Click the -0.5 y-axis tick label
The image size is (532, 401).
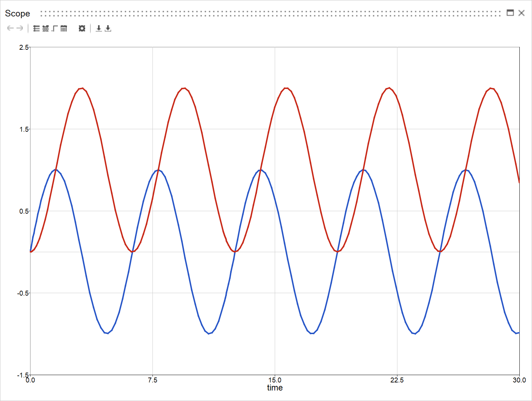(23, 293)
